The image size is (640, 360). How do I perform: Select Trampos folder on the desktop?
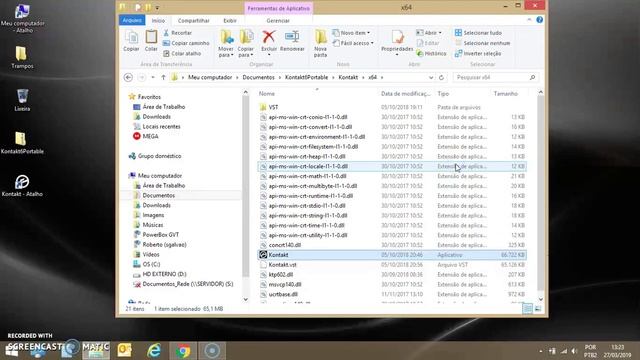pos(22,57)
